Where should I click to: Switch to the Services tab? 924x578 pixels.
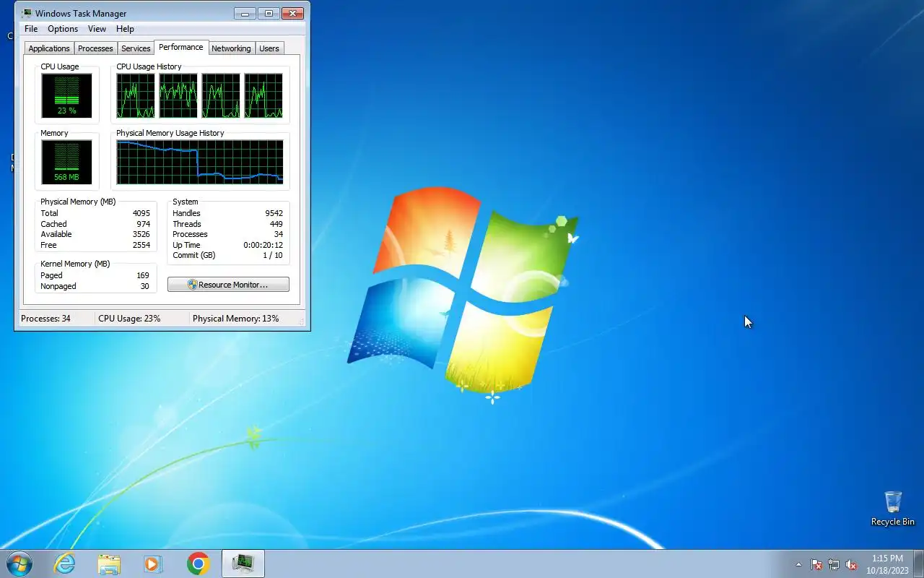coord(136,48)
